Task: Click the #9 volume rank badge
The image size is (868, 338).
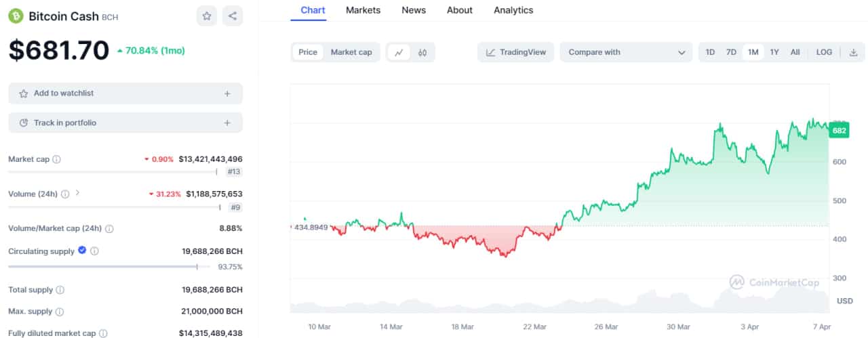Action: click(235, 207)
